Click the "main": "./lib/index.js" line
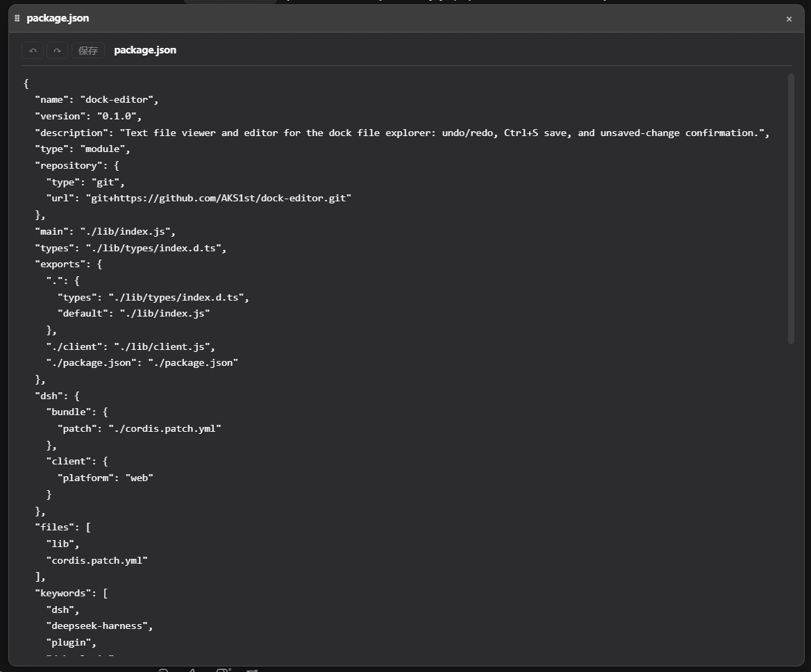Image resolution: width=811 pixels, height=672 pixels. click(105, 232)
